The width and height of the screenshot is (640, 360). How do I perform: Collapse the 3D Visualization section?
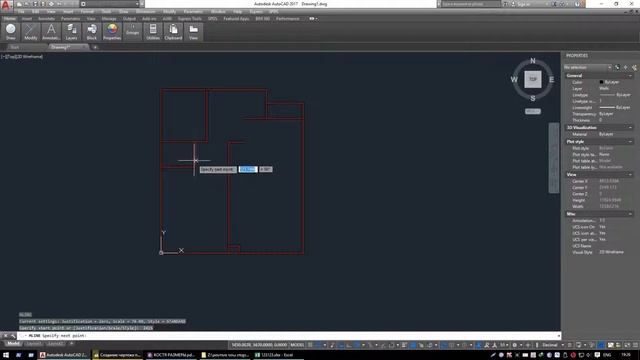point(630,128)
